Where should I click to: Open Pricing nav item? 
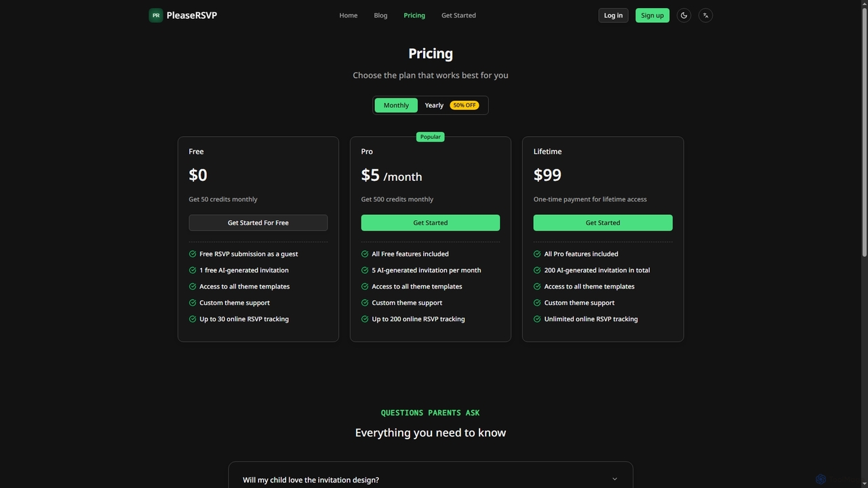(x=414, y=15)
